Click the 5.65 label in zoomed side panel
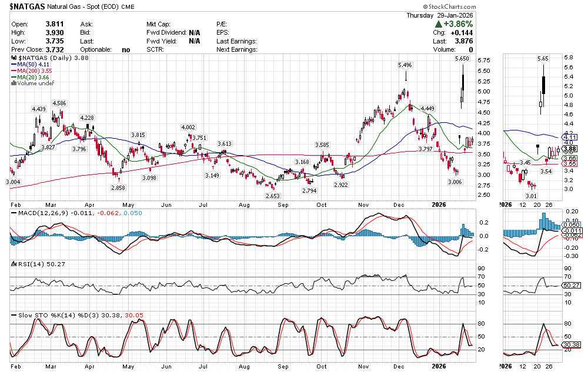 [543, 59]
